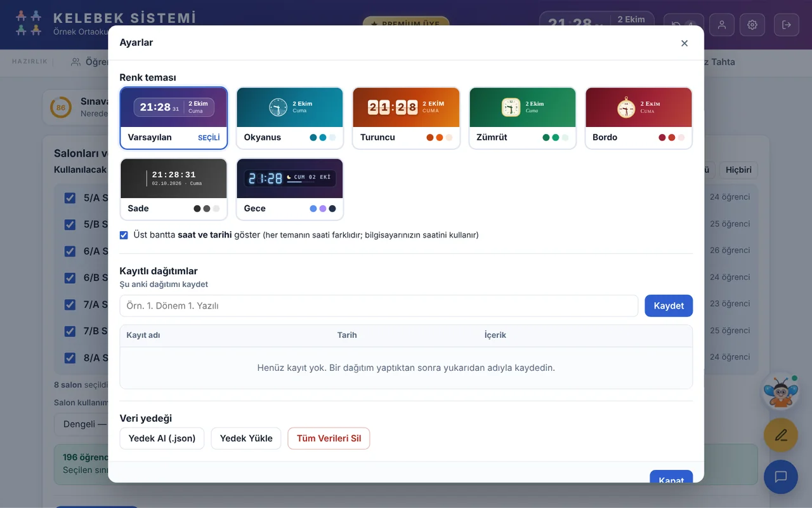This screenshot has width=812, height=508.
Task: Click the people icon beside Öğre tab
Action: pos(76,62)
